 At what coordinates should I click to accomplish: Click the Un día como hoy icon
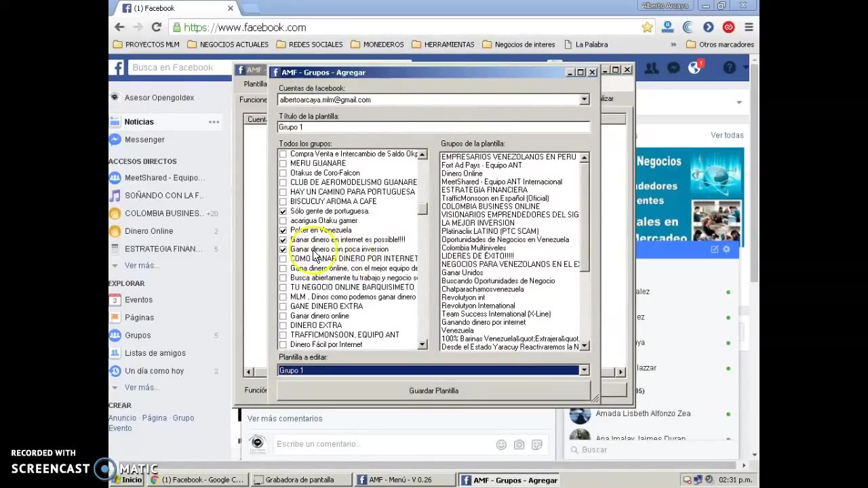point(115,371)
